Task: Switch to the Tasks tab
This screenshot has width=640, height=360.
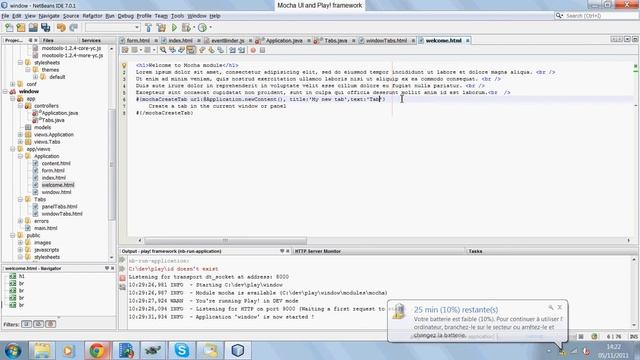Action: pyautogui.click(x=475, y=251)
